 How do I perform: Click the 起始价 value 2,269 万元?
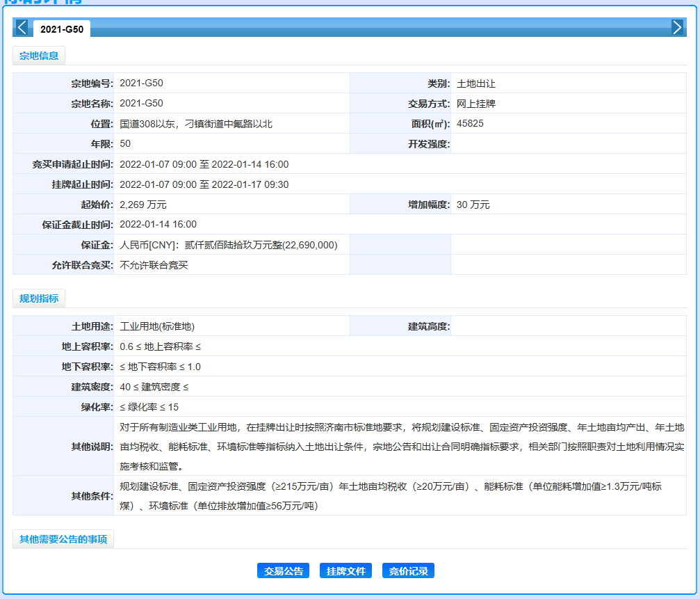tap(143, 205)
